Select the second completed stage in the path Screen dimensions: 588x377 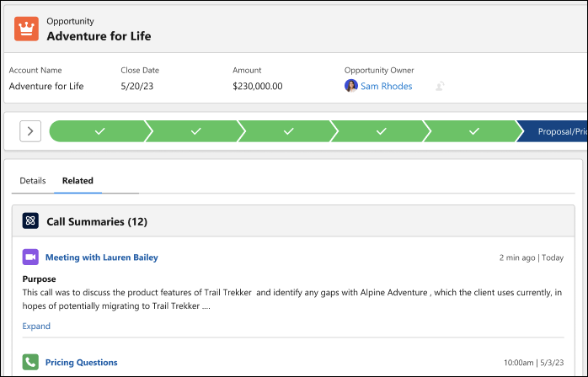click(x=195, y=131)
